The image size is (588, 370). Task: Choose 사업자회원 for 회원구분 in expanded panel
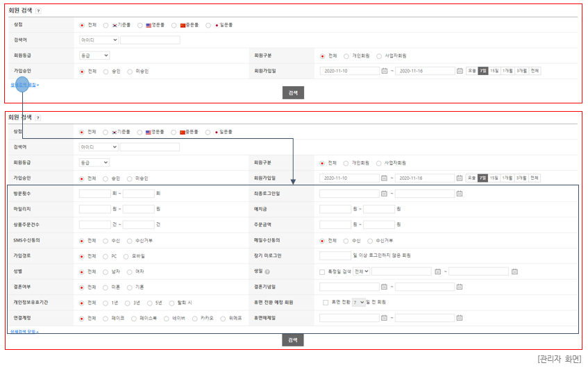point(379,163)
